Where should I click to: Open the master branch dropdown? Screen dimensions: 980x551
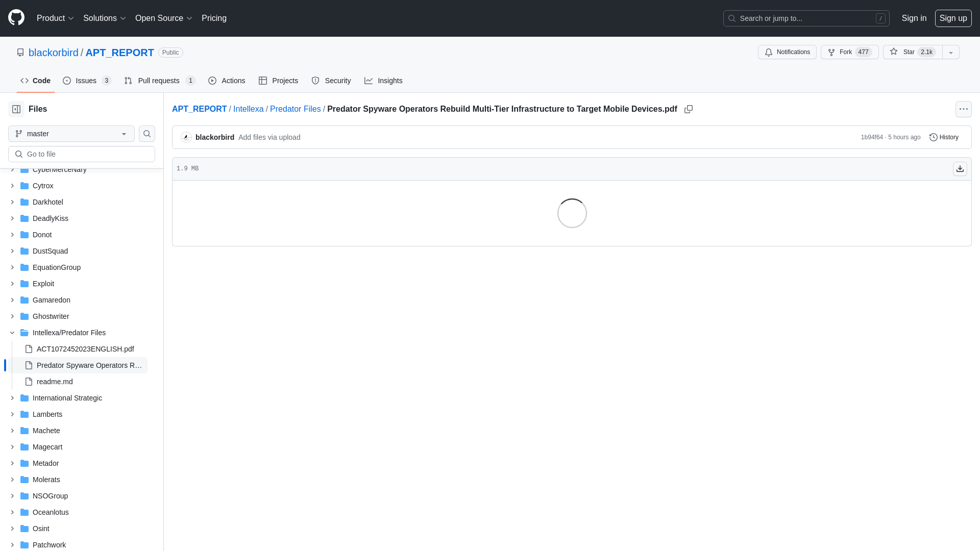click(71, 133)
